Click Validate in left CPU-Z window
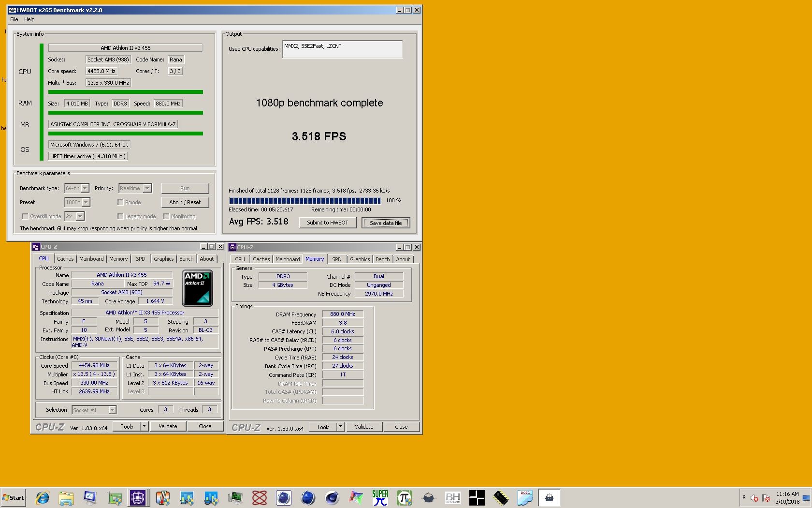812x508 pixels. [168, 426]
